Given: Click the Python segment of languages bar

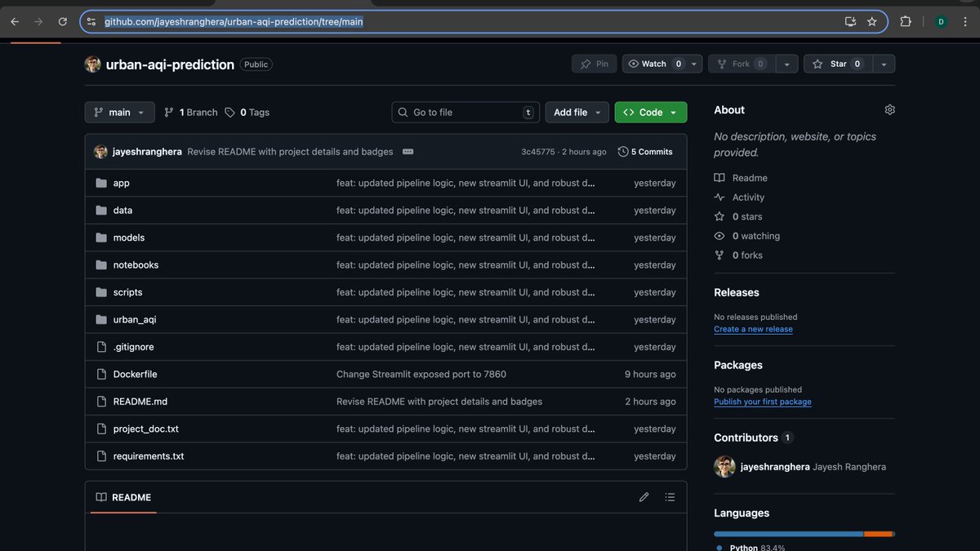Looking at the screenshot, I should (788, 534).
